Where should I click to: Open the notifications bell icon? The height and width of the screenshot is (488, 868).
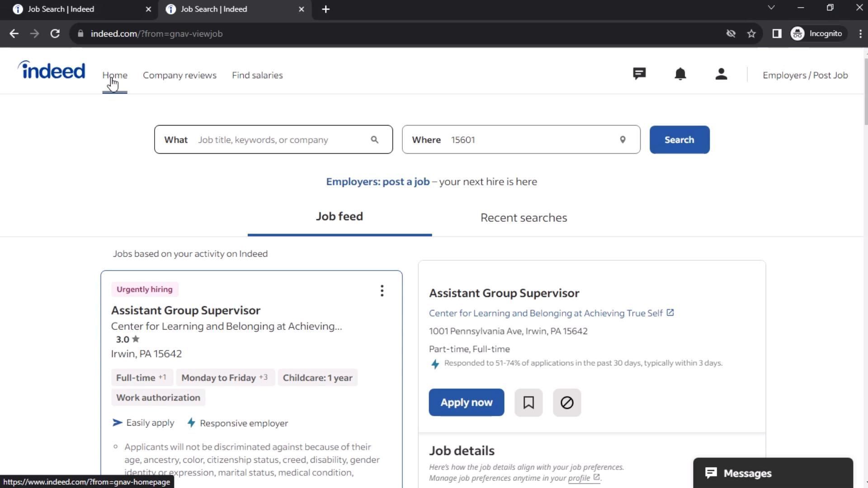click(x=680, y=74)
